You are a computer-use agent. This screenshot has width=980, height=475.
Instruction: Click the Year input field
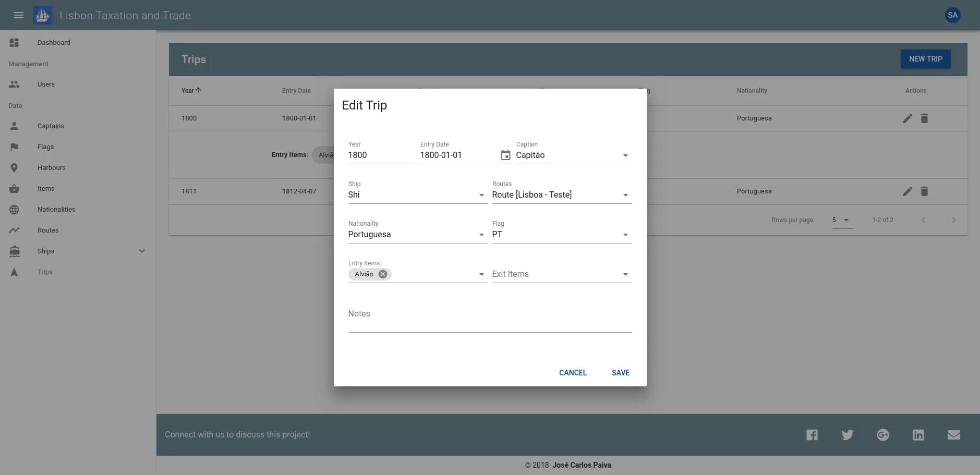(382, 155)
